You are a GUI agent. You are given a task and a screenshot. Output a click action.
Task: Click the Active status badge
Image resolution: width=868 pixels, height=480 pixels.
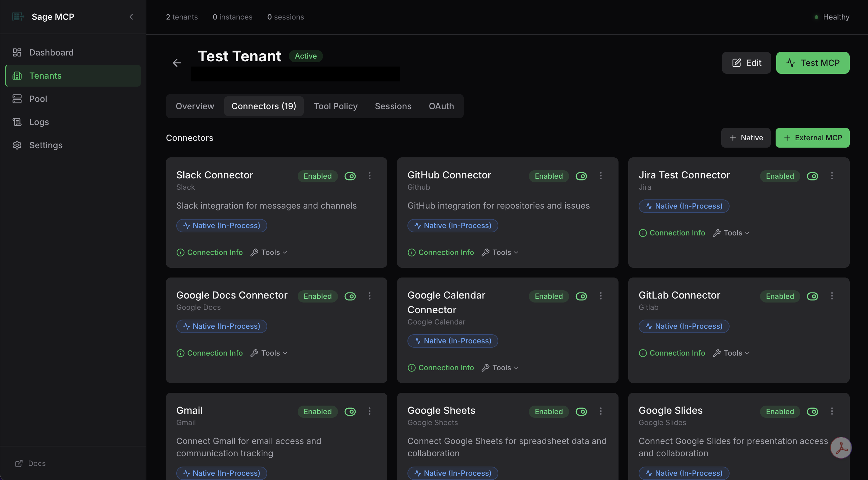pos(306,56)
